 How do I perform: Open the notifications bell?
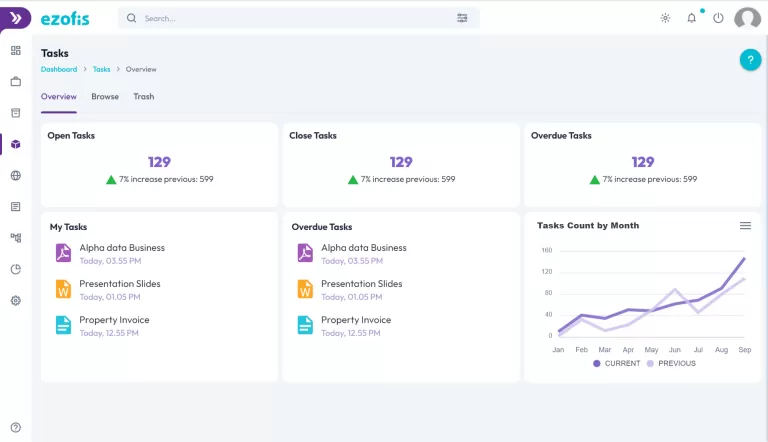coord(691,18)
